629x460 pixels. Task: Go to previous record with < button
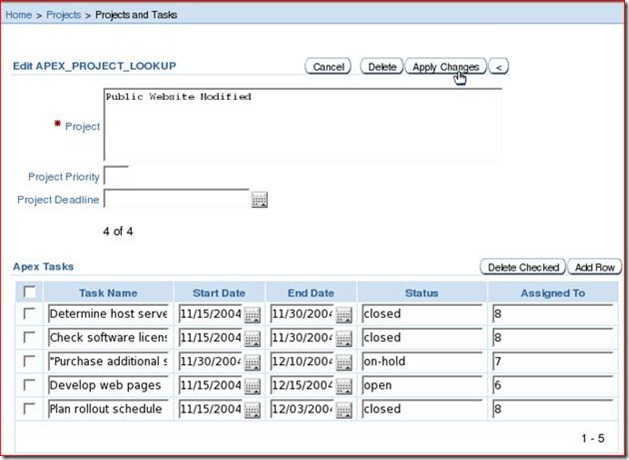pyautogui.click(x=499, y=67)
